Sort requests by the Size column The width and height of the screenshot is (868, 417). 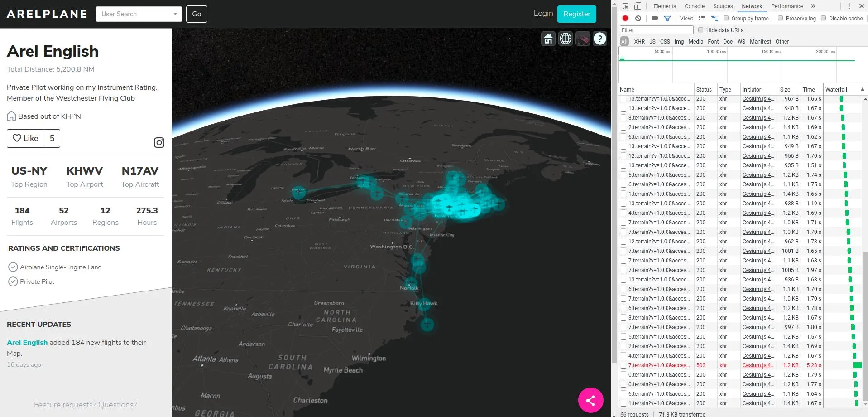click(x=789, y=90)
